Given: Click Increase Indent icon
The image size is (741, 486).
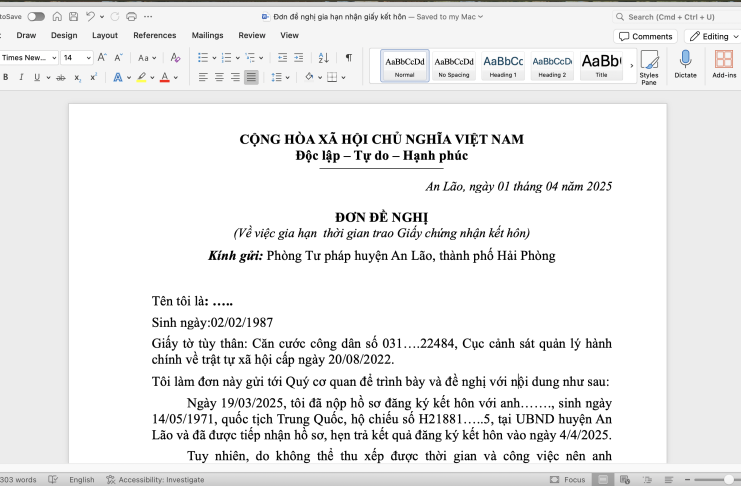Looking at the screenshot, I should (x=299, y=58).
